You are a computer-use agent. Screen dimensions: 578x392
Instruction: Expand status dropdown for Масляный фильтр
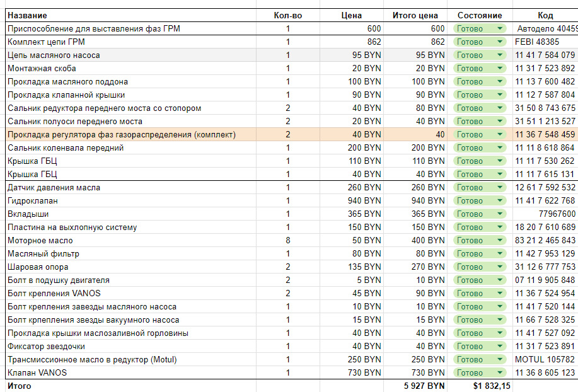point(500,253)
